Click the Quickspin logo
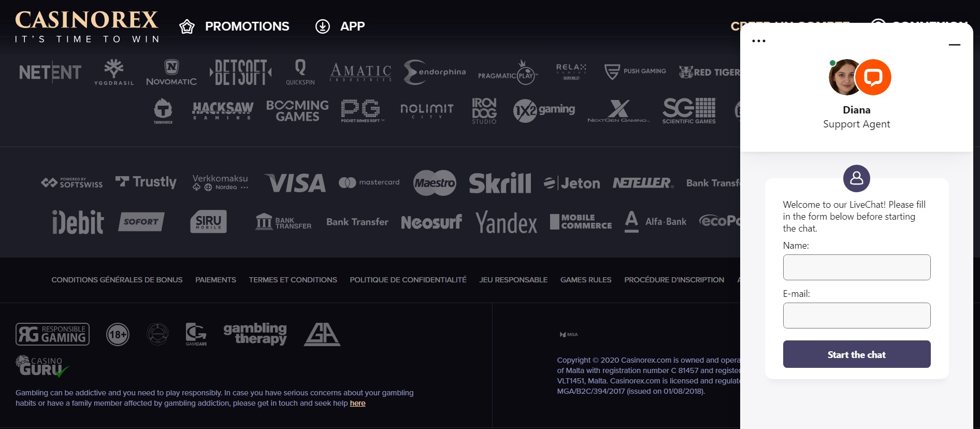The height and width of the screenshot is (429, 980). (300, 72)
